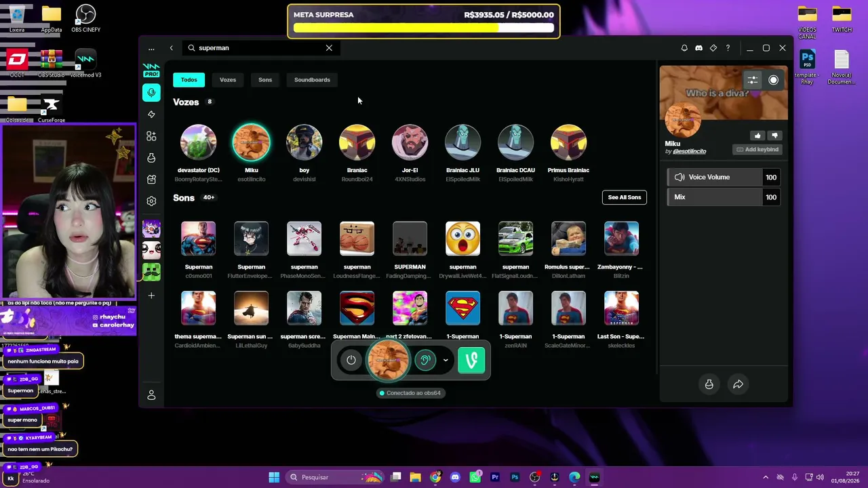This screenshot has width=868, height=488.
Task: Like the Miku voice with thumbs up
Action: pos(757,136)
